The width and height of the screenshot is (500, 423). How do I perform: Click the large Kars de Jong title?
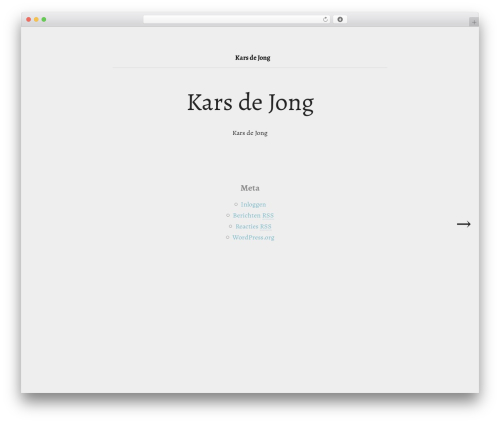250,103
